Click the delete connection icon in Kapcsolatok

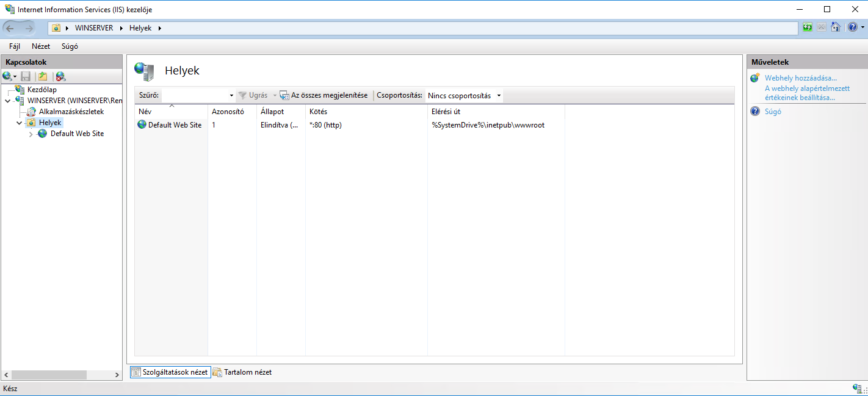[60, 76]
